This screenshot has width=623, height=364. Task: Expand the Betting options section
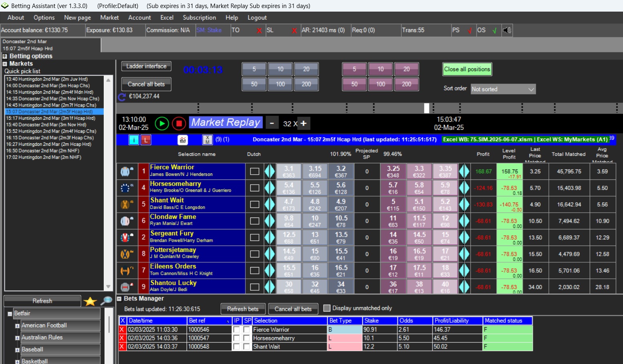point(5,56)
